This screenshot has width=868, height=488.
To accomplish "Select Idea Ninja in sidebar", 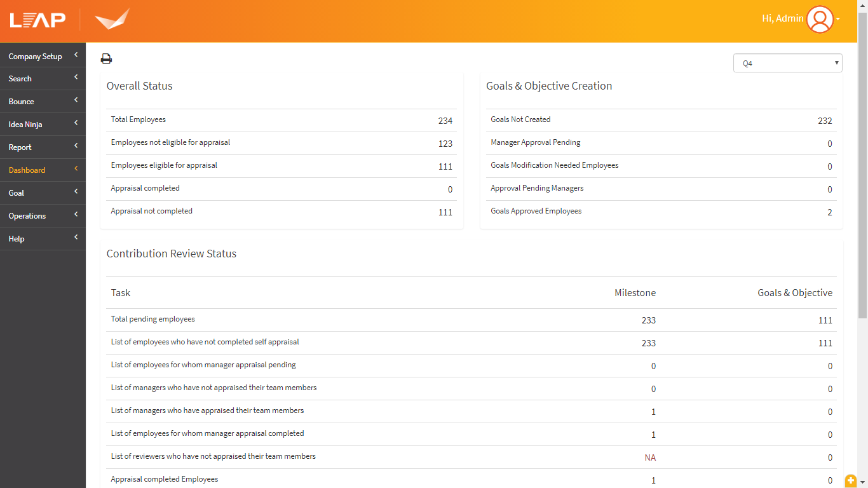I will pos(25,125).
